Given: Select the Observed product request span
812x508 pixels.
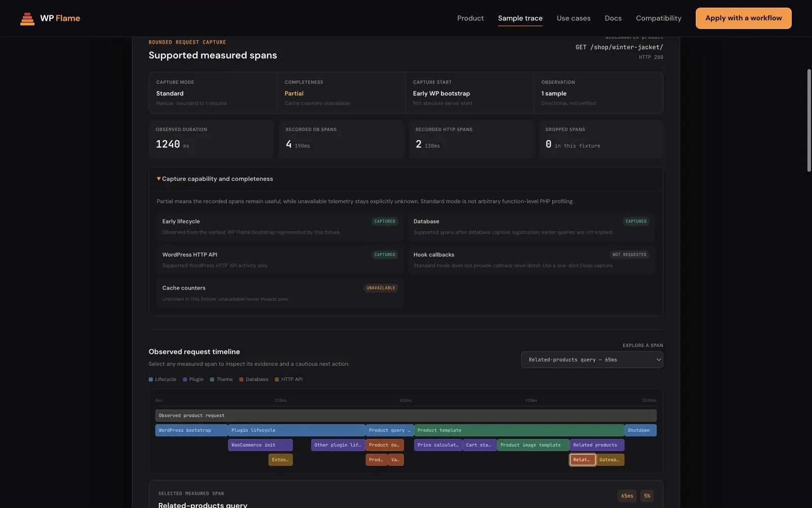Looking at the screenshot, I should tap(405, 416).
